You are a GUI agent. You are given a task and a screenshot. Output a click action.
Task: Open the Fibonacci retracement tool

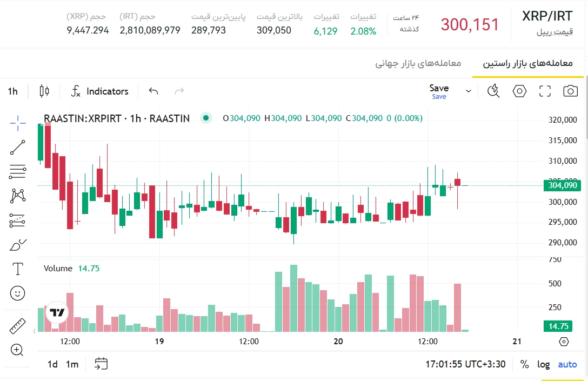pyautogui.click(x=18, y=171)
